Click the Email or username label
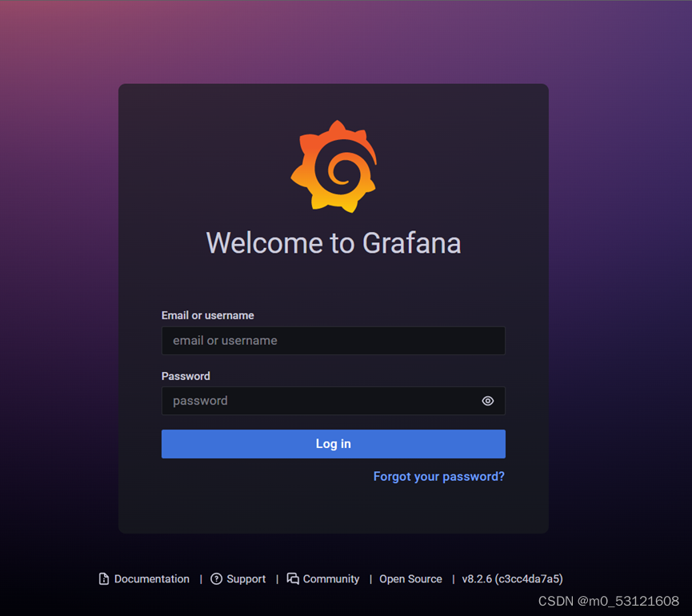The image size is (692, 616). pos(207,315)
